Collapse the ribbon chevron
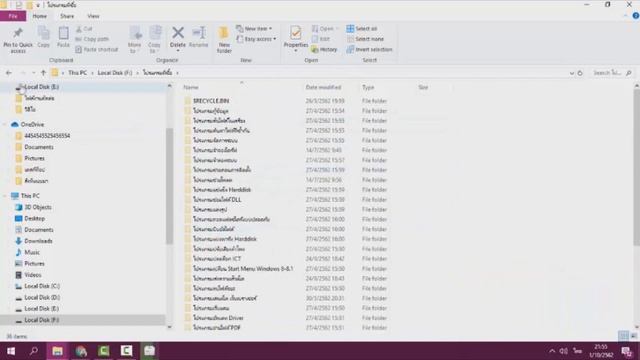 [625, 16]
